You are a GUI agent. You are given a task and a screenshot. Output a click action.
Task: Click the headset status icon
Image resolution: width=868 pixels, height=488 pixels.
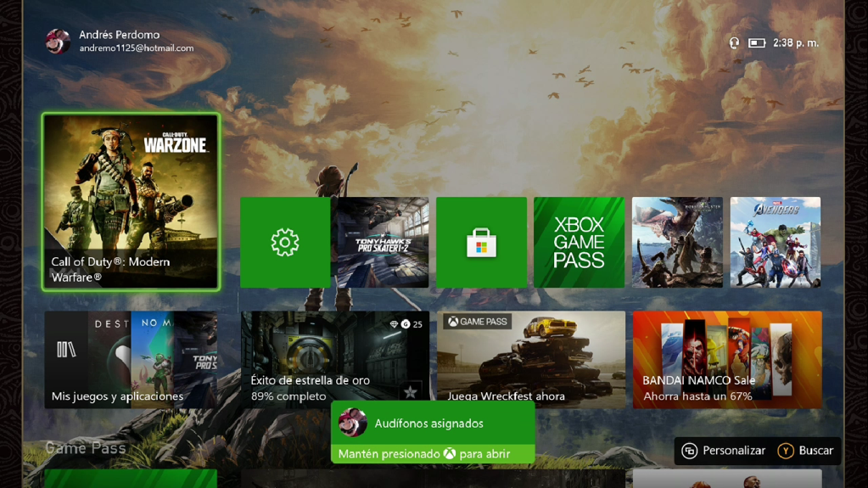(734, 42)
